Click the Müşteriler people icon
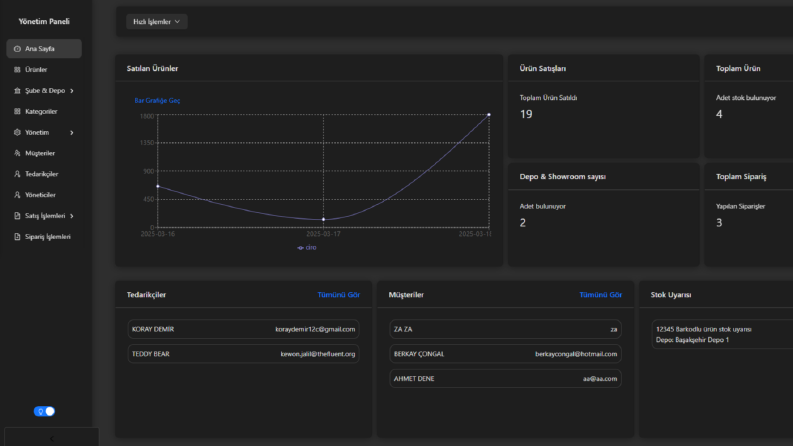Image resolution: width=793 pixels, height=446 pixels. pos(17,153)
